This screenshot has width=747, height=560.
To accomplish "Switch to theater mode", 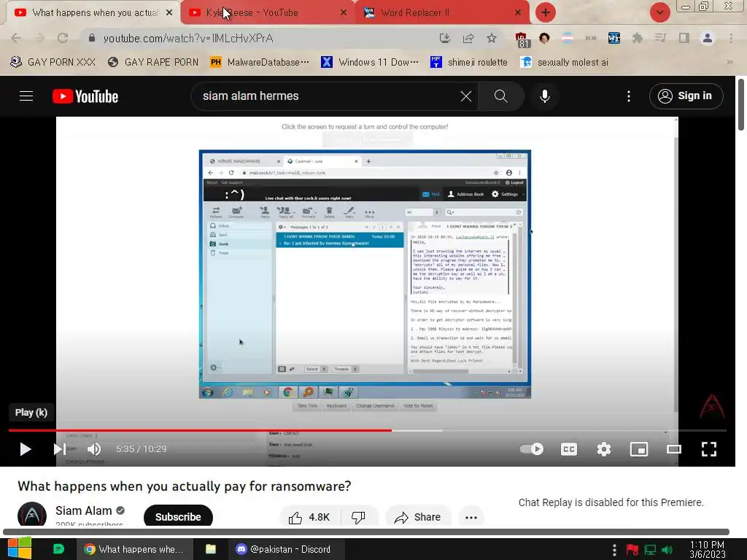I will pyautogui.click(x=673, y=449).
